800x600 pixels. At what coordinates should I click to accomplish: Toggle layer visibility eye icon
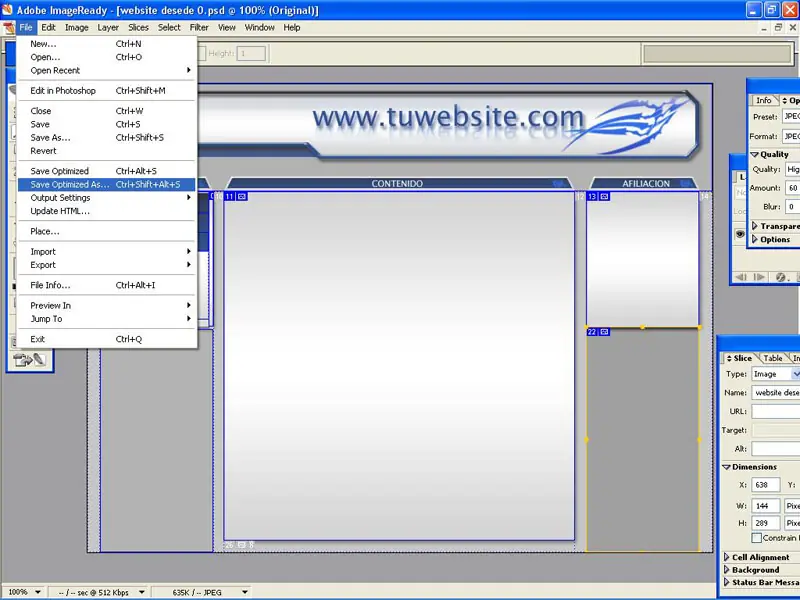[x=740, y=234]
